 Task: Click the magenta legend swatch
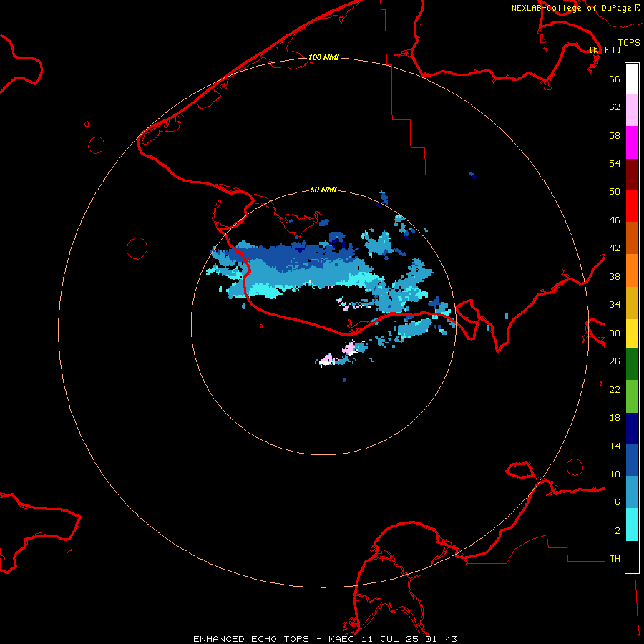pos(632,142)
